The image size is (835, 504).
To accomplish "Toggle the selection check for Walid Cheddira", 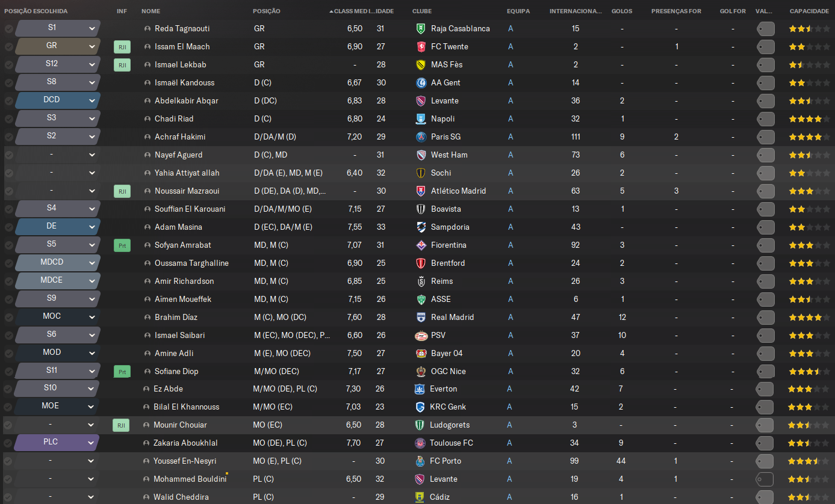I will point(8,497).
